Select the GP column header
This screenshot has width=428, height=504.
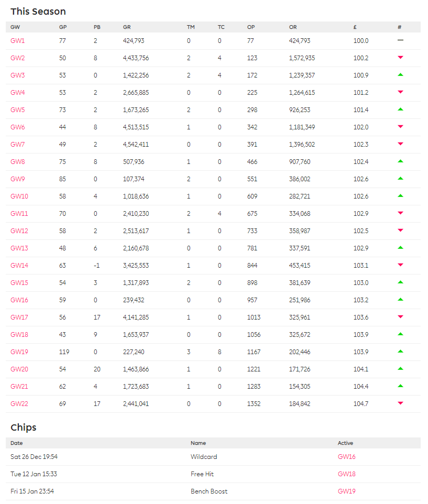(x=62, y=27)
